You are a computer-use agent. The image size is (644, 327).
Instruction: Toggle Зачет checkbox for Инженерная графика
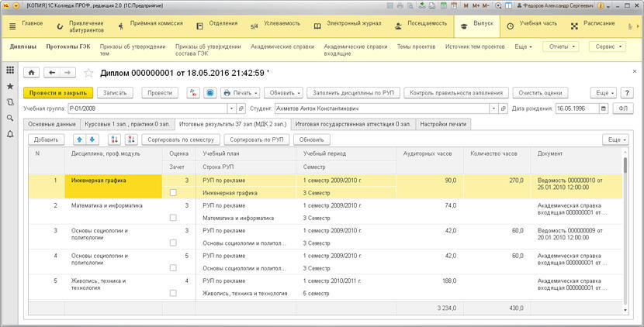pyautogui.click(x=173, y=192)
